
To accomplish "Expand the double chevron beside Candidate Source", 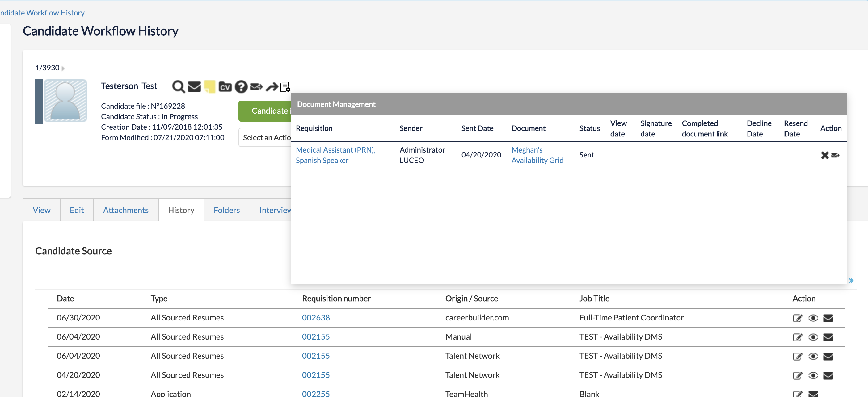I will (x=851, y=281).
